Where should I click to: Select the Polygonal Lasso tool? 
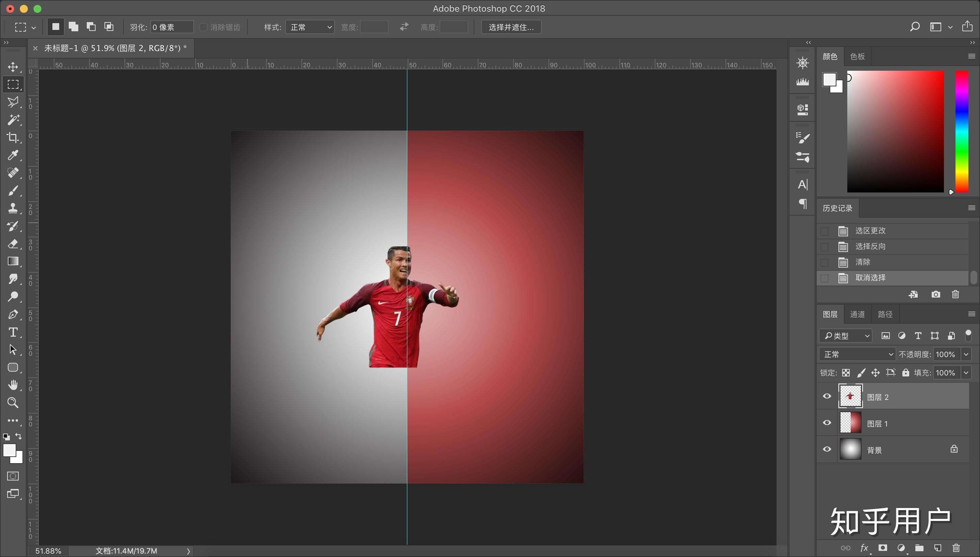pos(13,102)
